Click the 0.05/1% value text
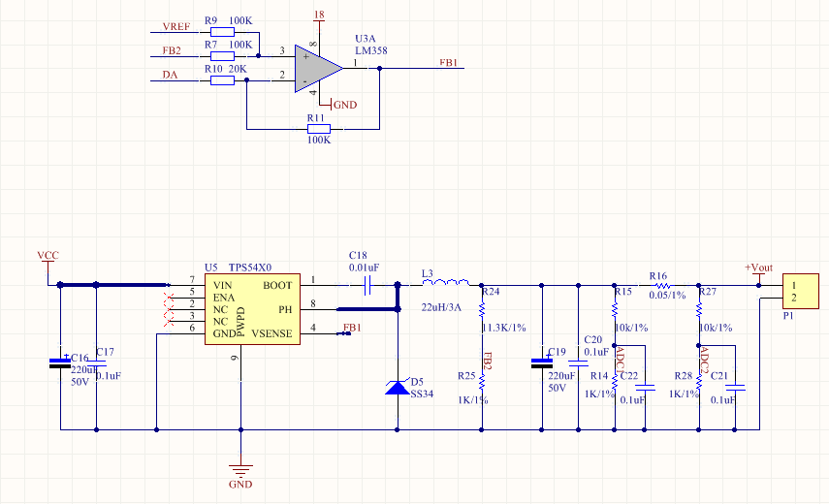 click(x=667, y=296)
